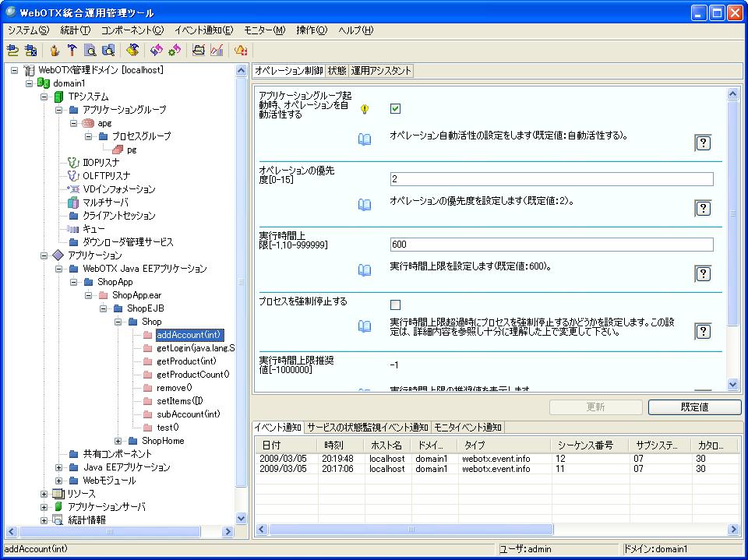Collapse the TPシステム tree node
The width and height of the screenshot is (748, 560).
(x=45, y=97)
